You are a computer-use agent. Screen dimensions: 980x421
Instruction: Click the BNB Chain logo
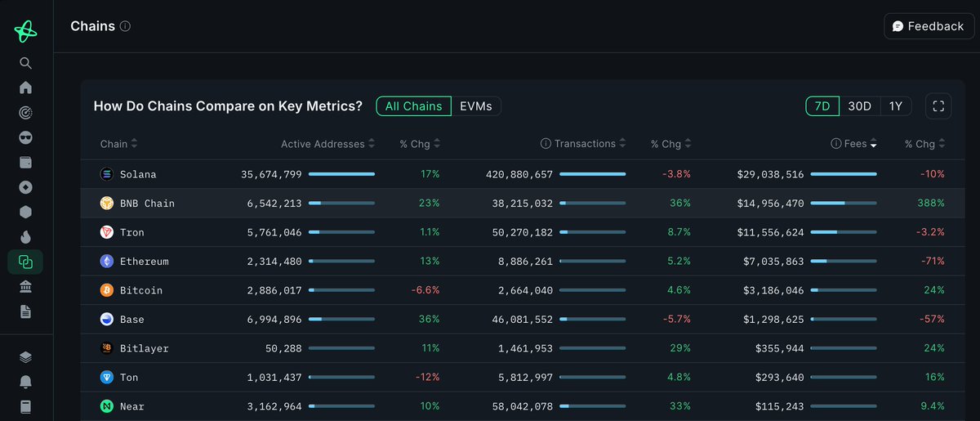107,203
